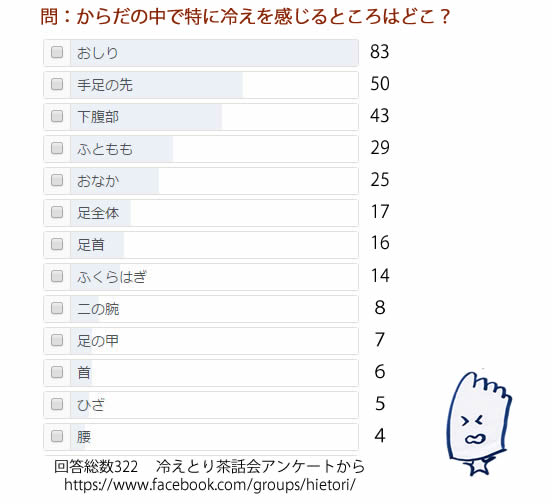The height and width of the screenshot is (504, 552).
Task: Tick the 足の甲 checkbox
Action: [x=57, y=340]
